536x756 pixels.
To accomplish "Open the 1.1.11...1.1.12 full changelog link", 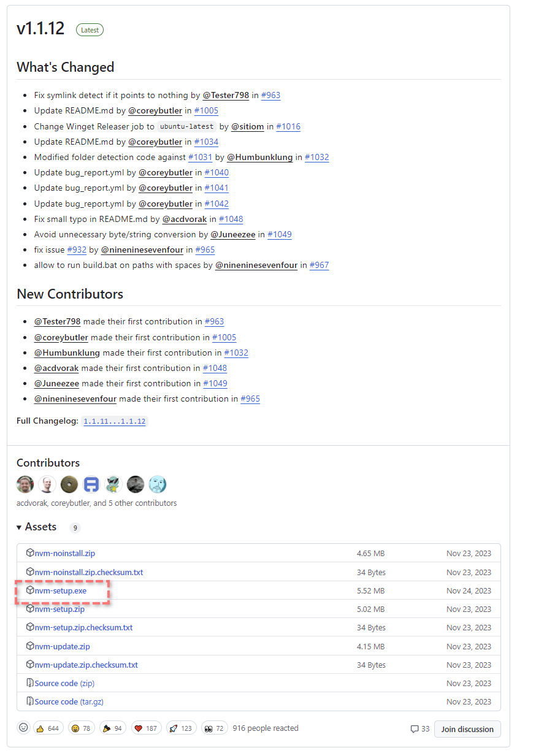I will (x=115, y=421).
